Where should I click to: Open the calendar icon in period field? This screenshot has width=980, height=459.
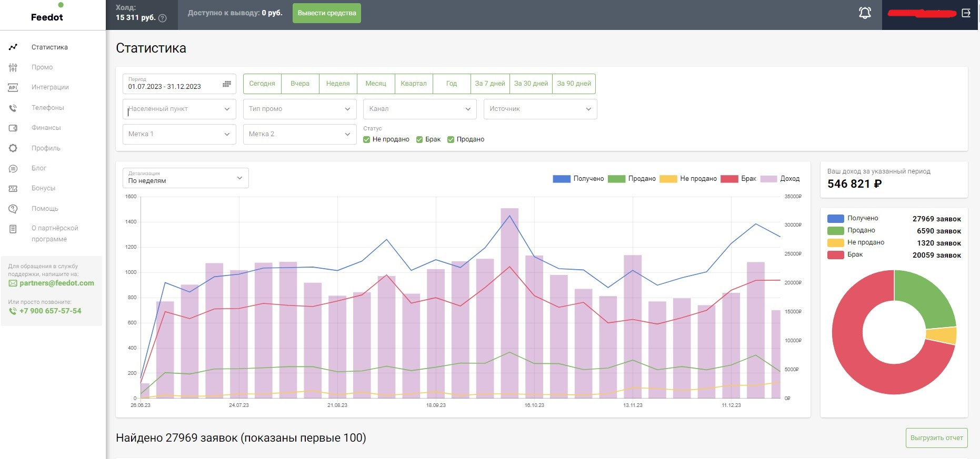coord(227,84)
